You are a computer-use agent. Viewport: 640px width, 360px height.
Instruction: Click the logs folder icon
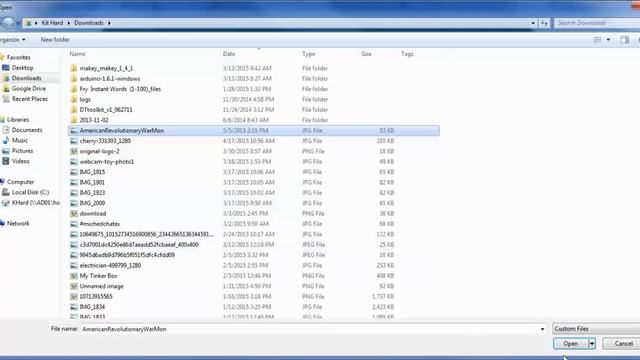pyautogui.click(x=73, y=99)
